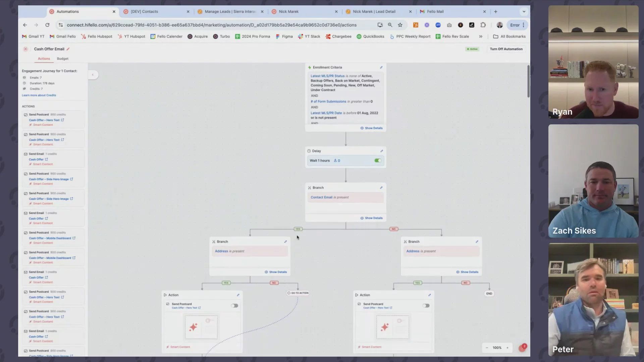The height and width of the screenshot is (362, 644).
Task: Expand hidden bookmarks with double chevron
Action: click(481, 37)
